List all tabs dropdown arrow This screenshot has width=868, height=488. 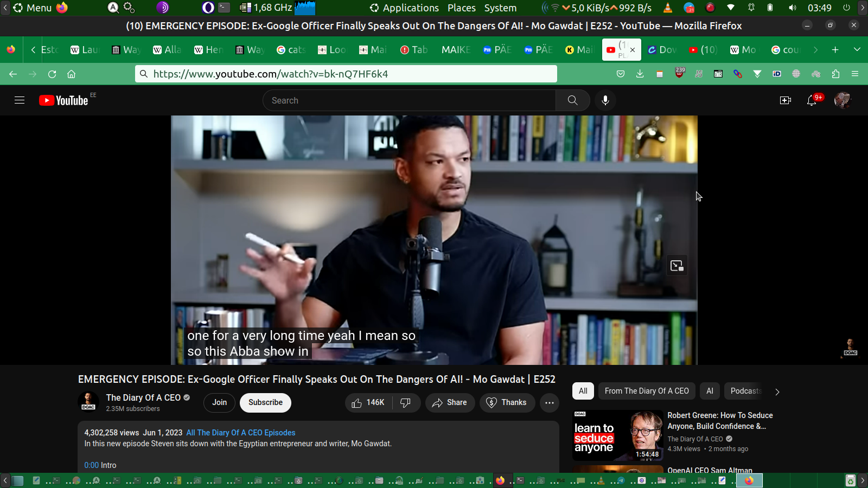pyautogui.click(x=857, y=50)
